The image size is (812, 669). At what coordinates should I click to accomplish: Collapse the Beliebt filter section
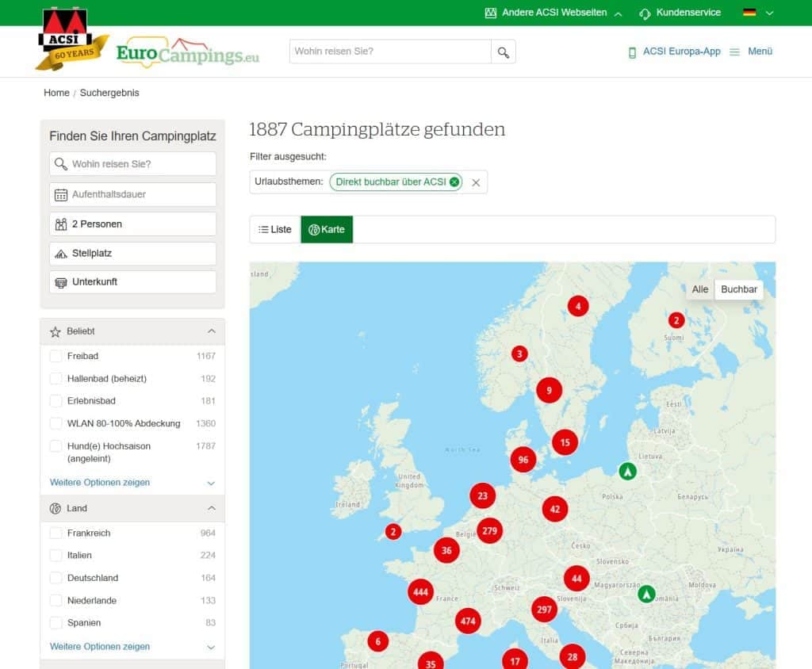click(x=132, y=331)
